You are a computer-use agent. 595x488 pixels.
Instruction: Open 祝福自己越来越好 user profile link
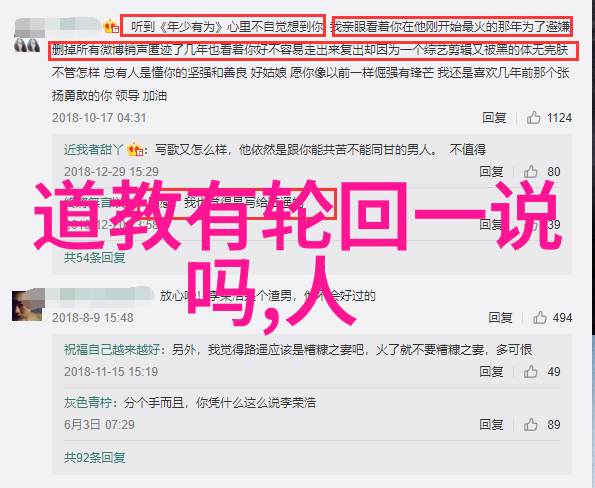point(112,349)
